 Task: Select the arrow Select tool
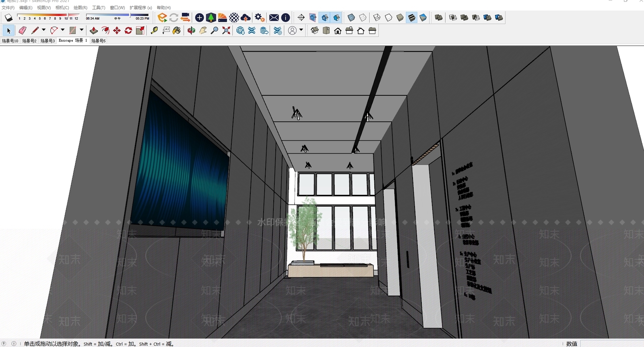(x=8, y=31)
